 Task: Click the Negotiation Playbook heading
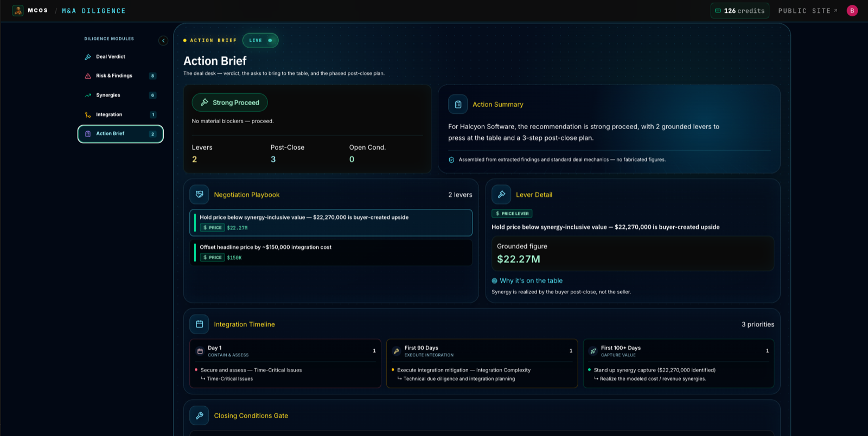[247, 195]
